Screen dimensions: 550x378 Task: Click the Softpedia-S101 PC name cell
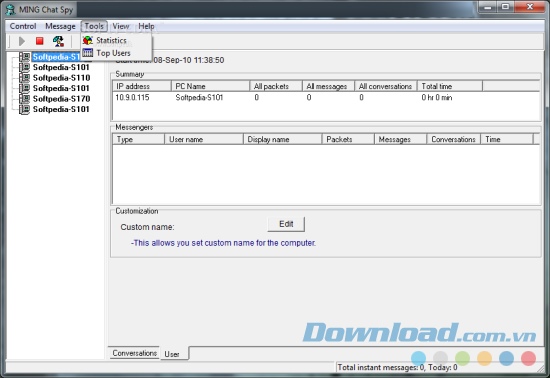coord(199,97)
